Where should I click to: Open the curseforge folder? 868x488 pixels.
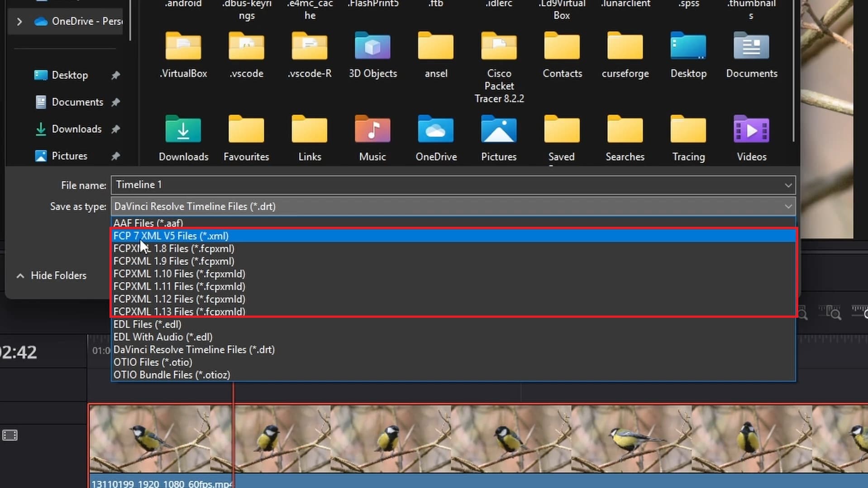[625, 55]
